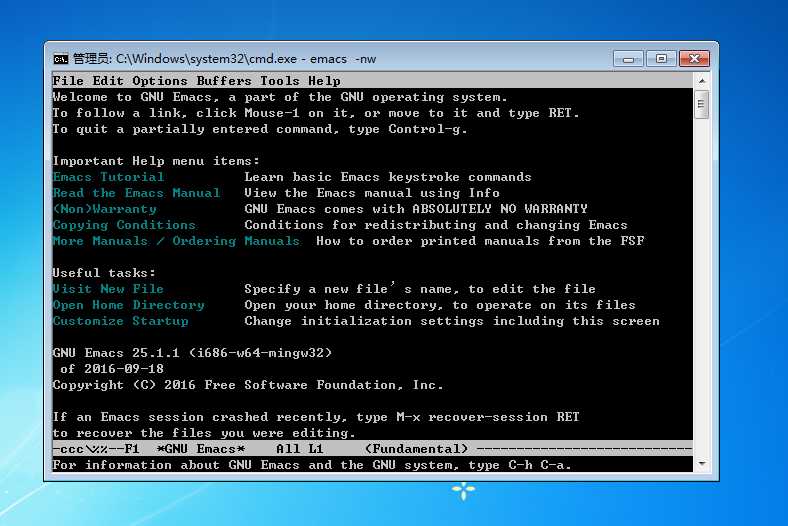Click 'View the Emacs manual using Info' text
The image size is (788, 526).
[372, 193]
